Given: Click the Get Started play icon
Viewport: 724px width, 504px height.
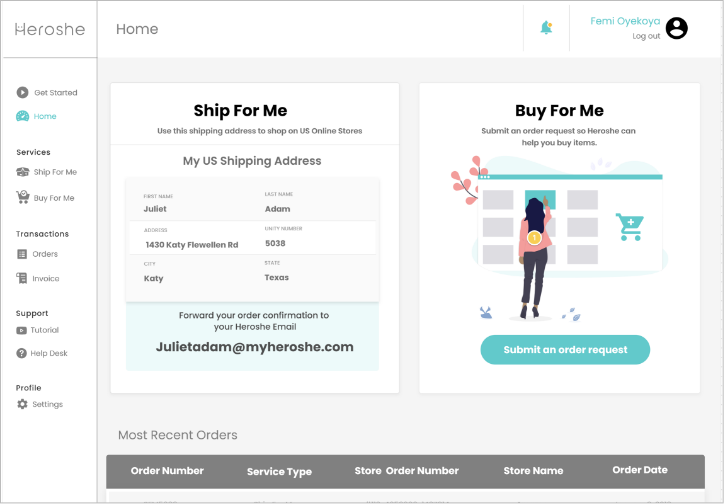Looking at the screenshot, I should [22, 92].
